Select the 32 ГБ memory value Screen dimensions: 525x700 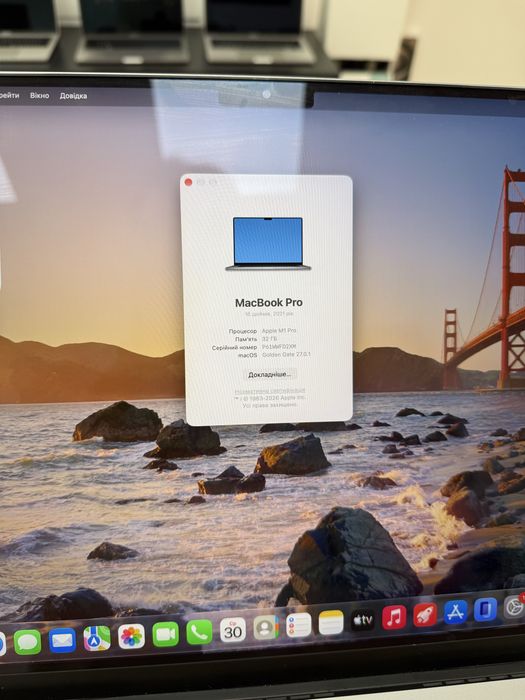(x=269, y=338)
